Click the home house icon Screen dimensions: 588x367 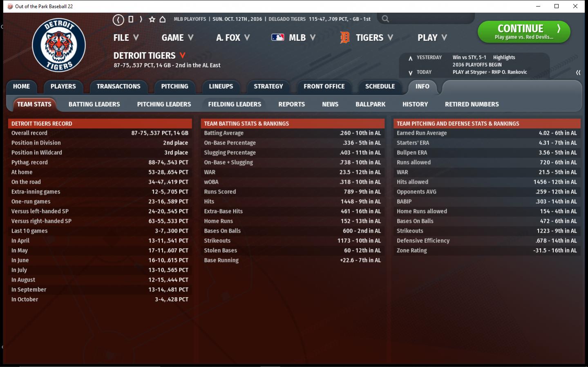pos(163,19)
